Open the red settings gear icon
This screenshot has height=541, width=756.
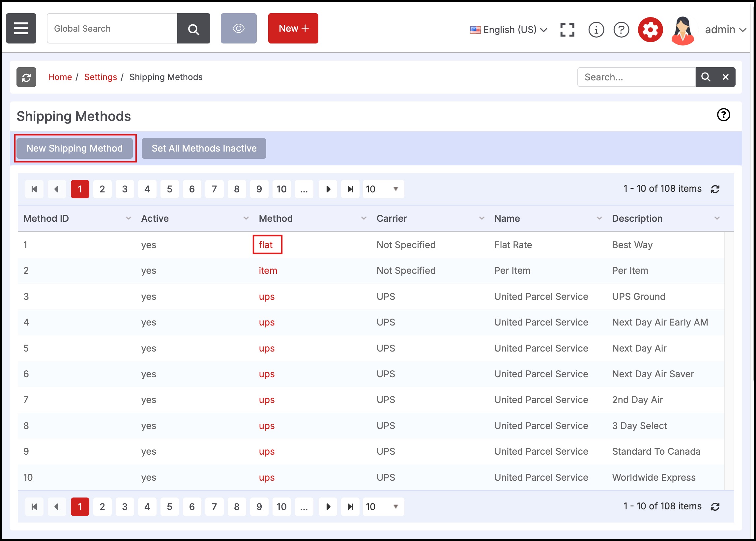650,30
